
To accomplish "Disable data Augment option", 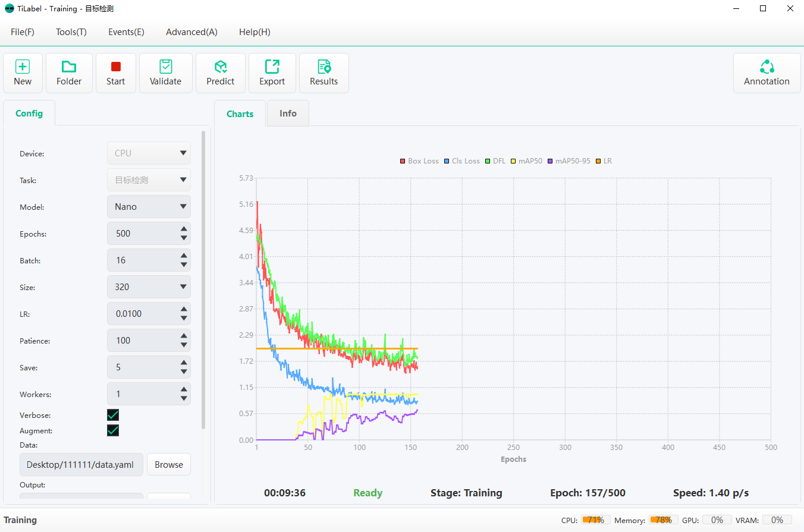I will pyautogui.click(x=113, y=430).
